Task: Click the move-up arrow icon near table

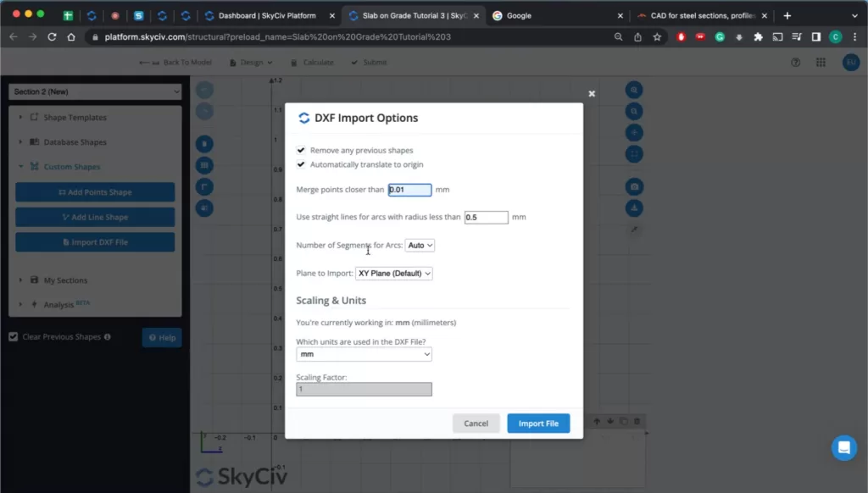Action: coord(597,421)
